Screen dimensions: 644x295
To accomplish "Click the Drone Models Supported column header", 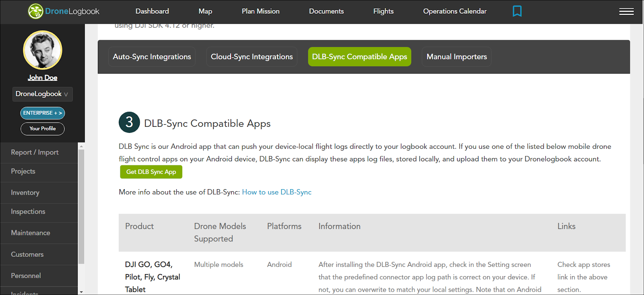I will tap(220, 233).
